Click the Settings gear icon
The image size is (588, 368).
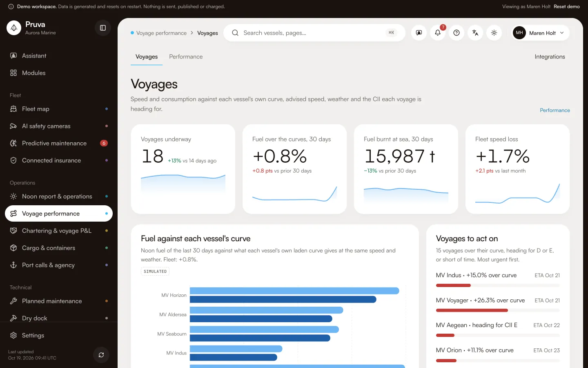(13, 335)
